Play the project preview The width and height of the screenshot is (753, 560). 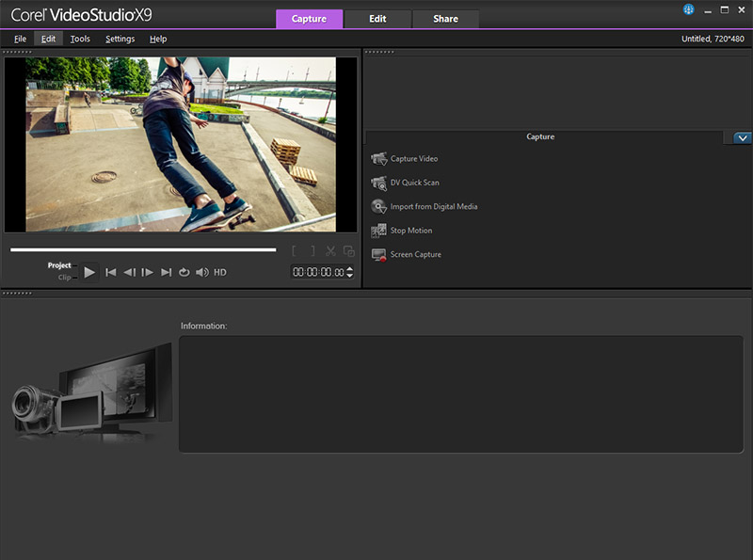(x=89, y=272)
